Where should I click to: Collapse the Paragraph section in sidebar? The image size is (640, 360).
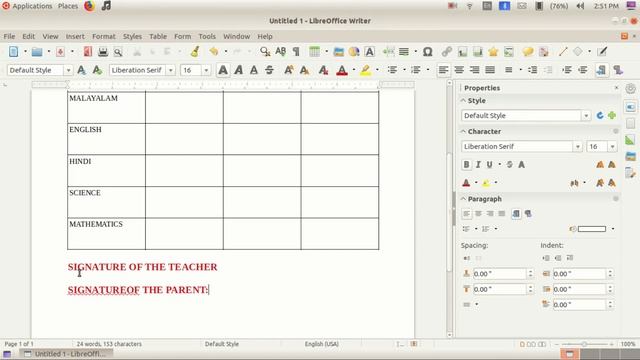463,199
